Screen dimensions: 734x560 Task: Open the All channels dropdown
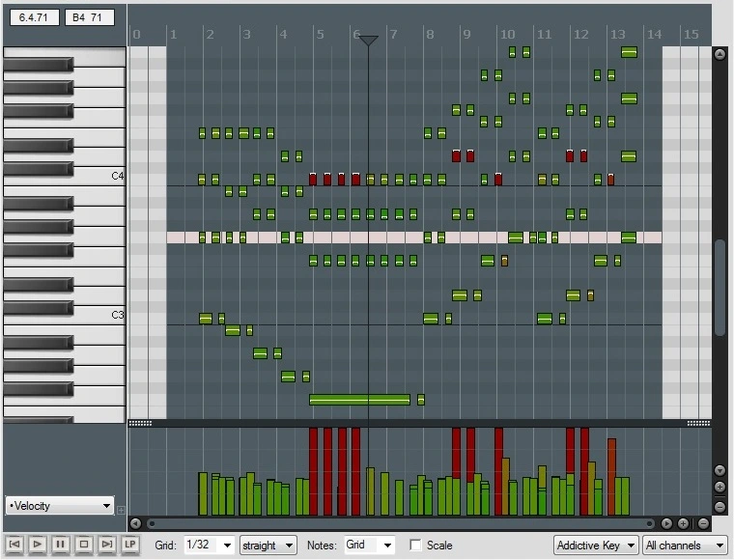click(685, 545)
